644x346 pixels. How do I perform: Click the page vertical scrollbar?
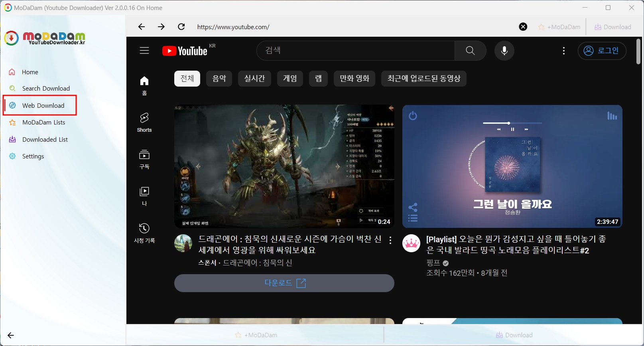point(638,51)
